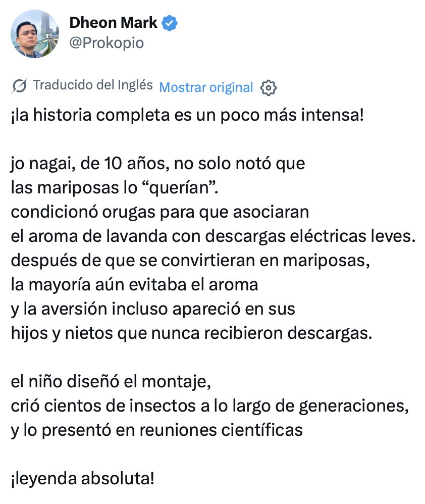425x504 pixels.
Task: Click the Traducido del Inglés label
Action: (93, 85)
